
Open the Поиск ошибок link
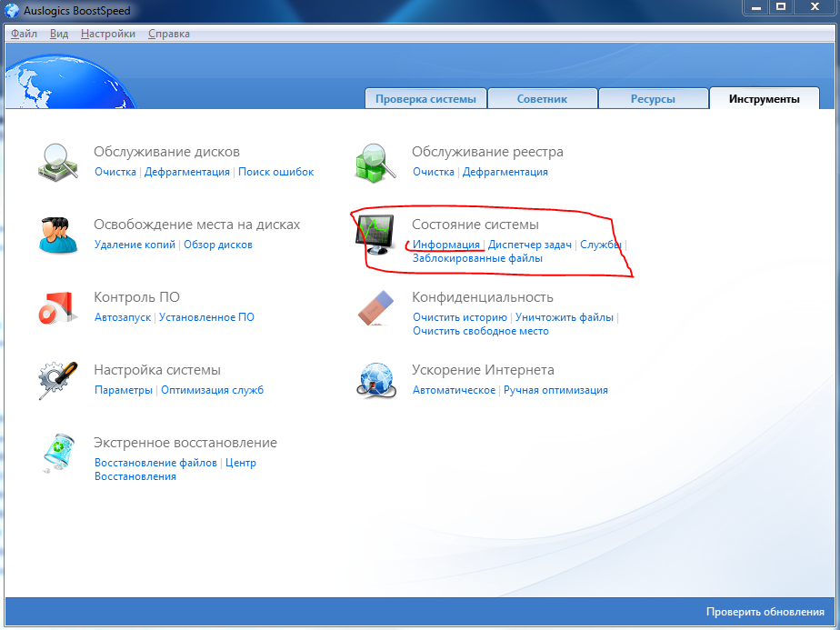point(275,172)
